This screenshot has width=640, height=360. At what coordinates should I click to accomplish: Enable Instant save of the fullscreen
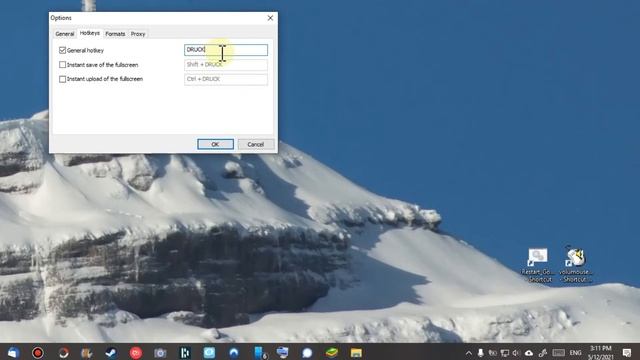coord(62,64)
